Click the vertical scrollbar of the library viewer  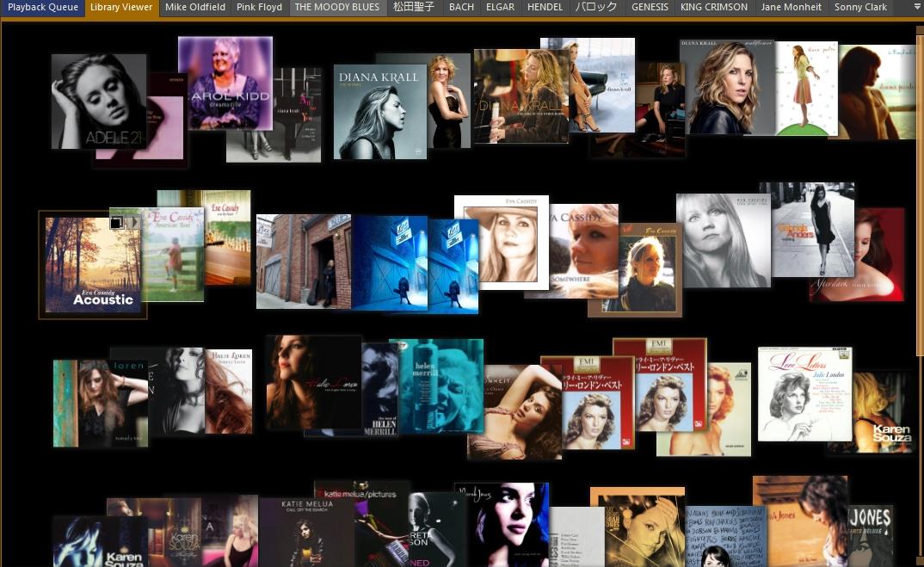click(920, 194)
